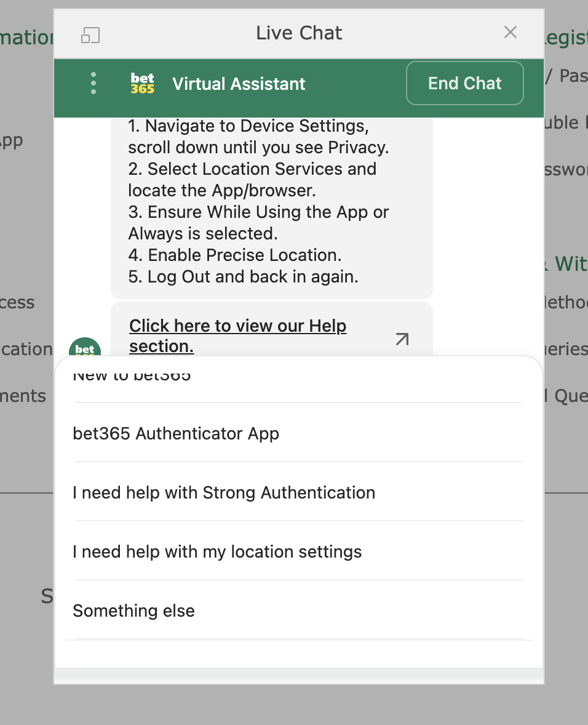Click the bet365 logo beside Virtual Assistant
The image size is (588, 725).
click(x=141, y=83)
